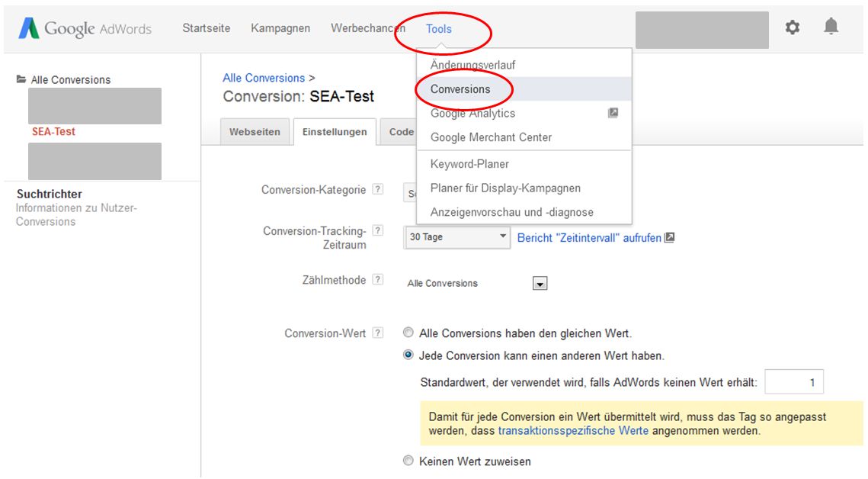Open the settings gear menu

point(793,27)
